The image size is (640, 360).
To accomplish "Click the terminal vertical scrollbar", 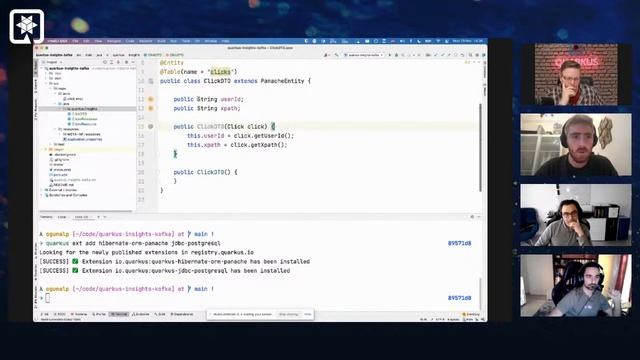I will click(x=480, y=293).
